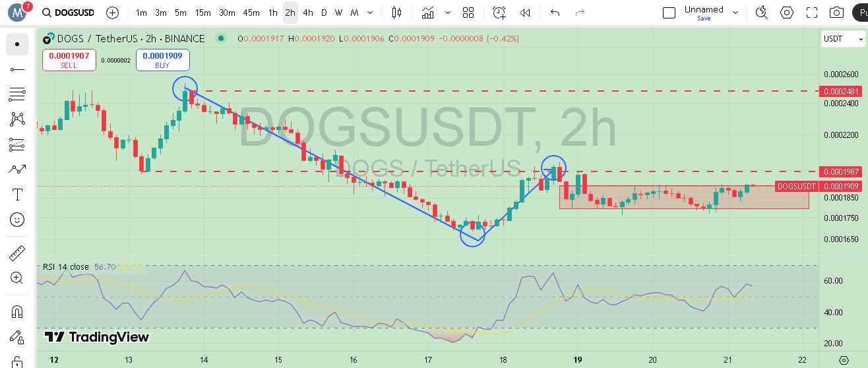Select the text annotation tool
The width and height of the screenshot is (868, 368).
[17, 195]
